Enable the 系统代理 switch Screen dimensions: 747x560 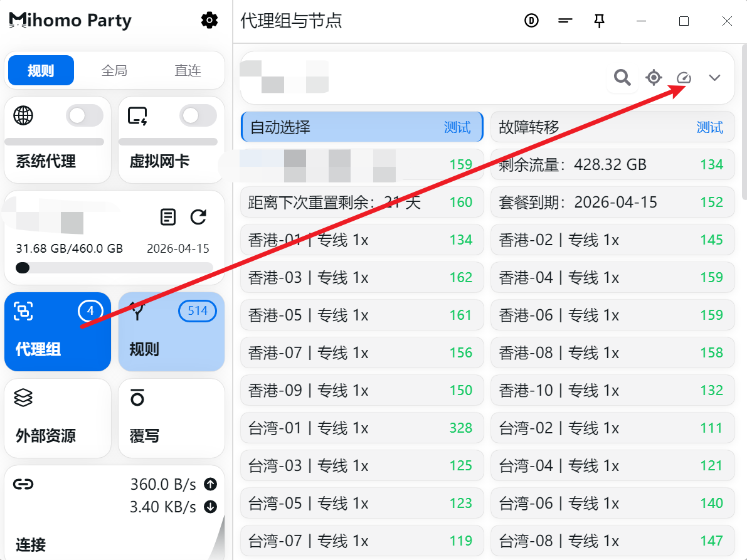(x=85, y=115)
